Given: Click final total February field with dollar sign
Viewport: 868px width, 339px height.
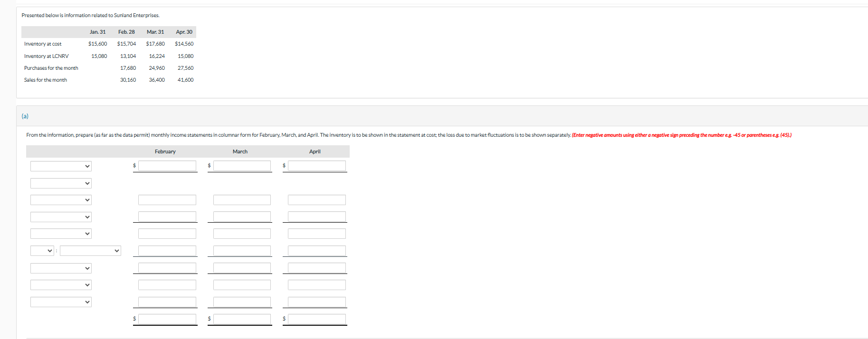Looking at the screenshot, I should click(167, 319).
